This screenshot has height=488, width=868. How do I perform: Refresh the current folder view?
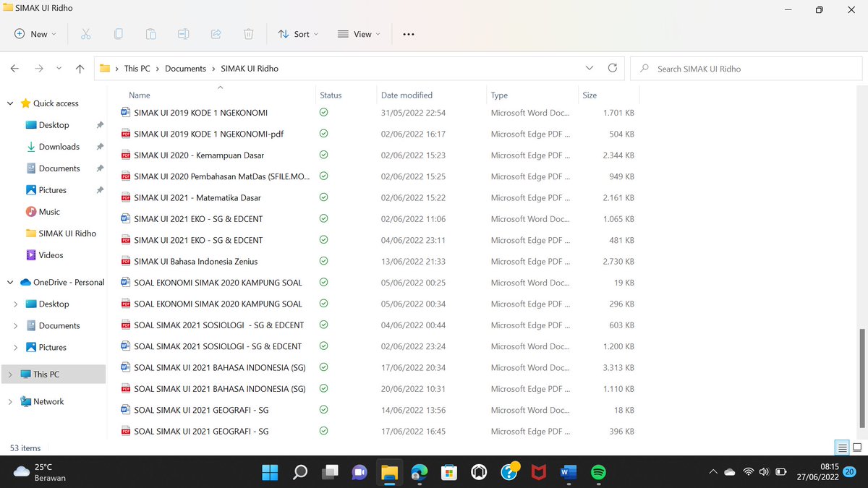pos(613,68)
